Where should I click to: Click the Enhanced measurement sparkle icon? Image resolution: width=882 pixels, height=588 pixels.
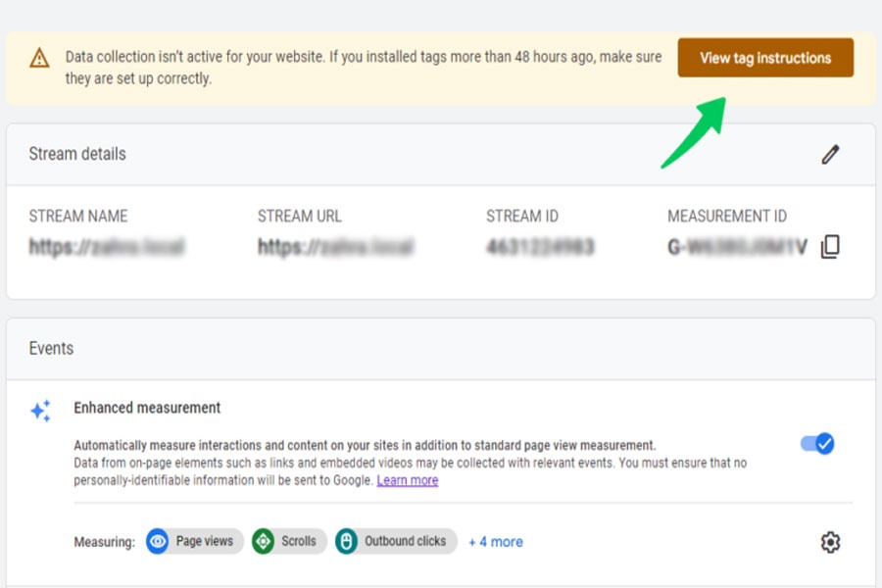pos(40,411)
